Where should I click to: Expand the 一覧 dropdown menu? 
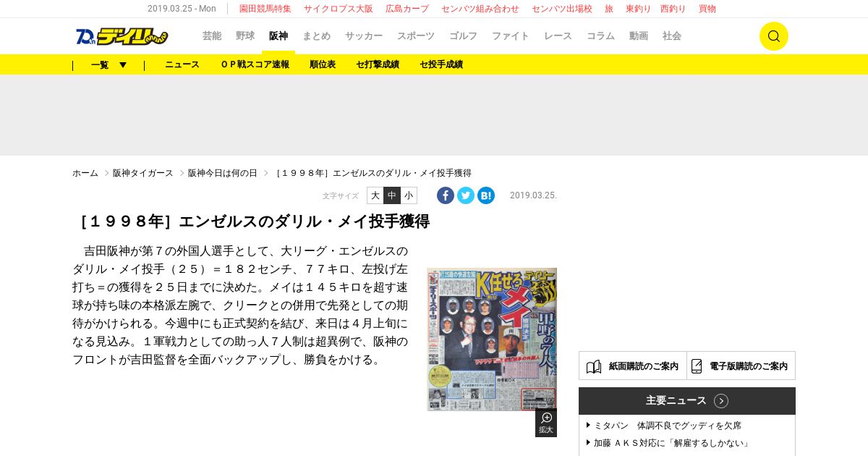coord(109,65)
